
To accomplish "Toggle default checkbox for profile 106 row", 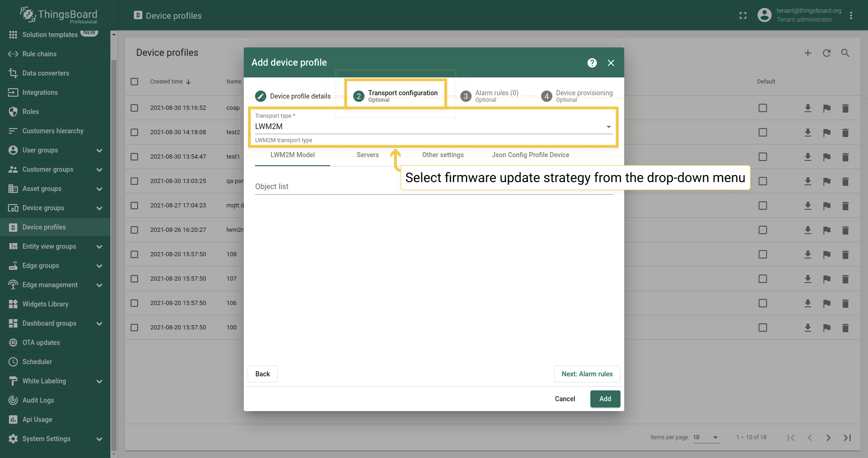I will pos(763,303).
